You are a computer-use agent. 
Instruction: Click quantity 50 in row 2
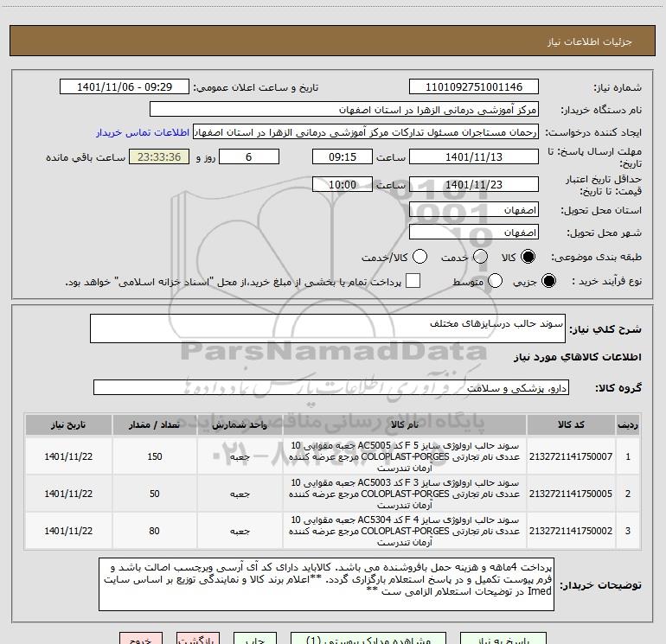tap(155, 494)
